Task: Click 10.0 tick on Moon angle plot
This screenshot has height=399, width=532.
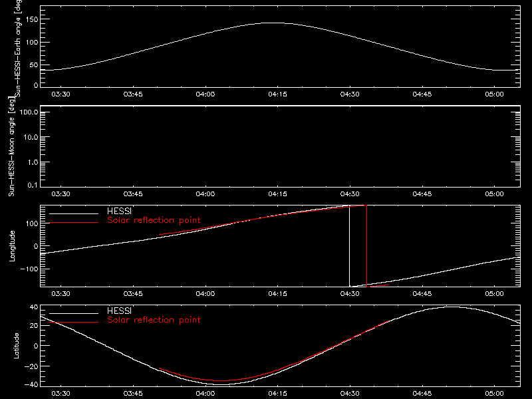Action: (x=31, y=137)
